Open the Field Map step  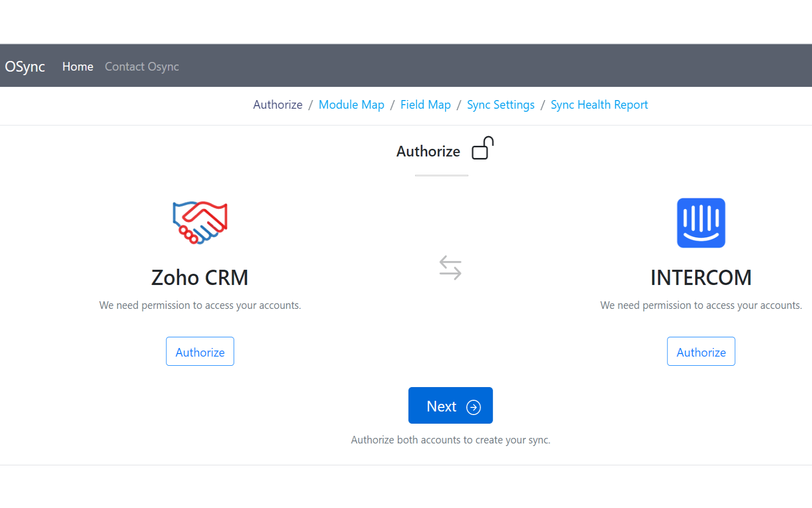click(425, 105)
